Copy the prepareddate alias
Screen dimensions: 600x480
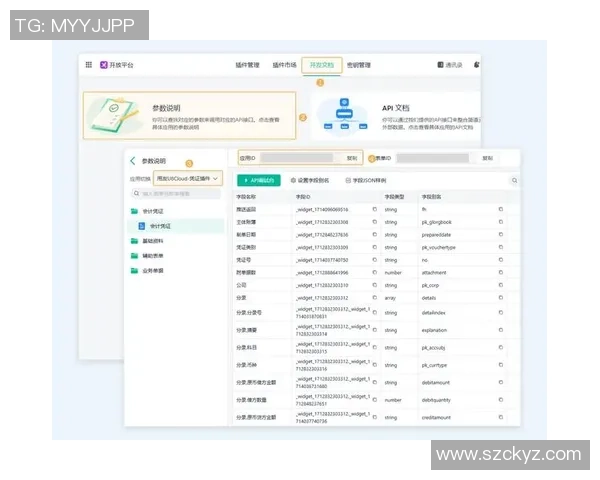501,235
